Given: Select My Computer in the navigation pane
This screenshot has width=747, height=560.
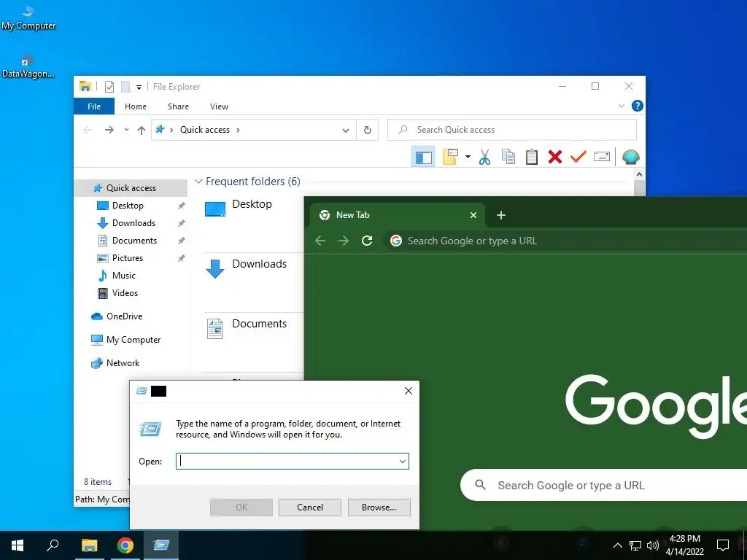Looking at the screenshot, I should click(x=133, y=340).
